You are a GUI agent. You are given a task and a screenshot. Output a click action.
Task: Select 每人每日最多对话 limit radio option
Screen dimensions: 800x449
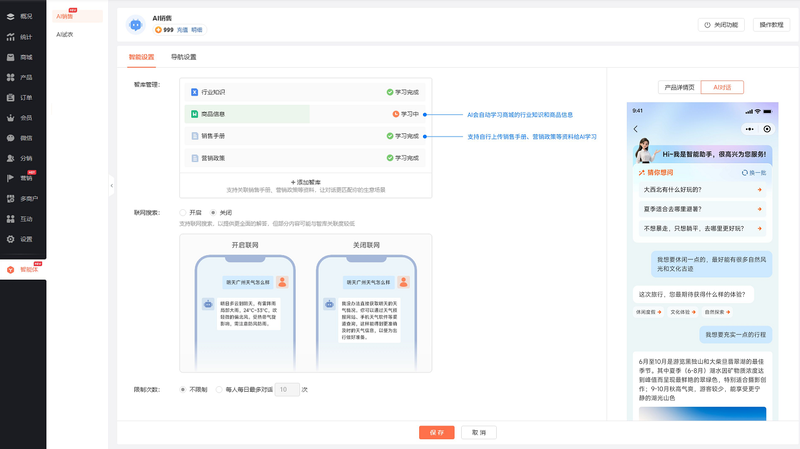tap(219, 389)
